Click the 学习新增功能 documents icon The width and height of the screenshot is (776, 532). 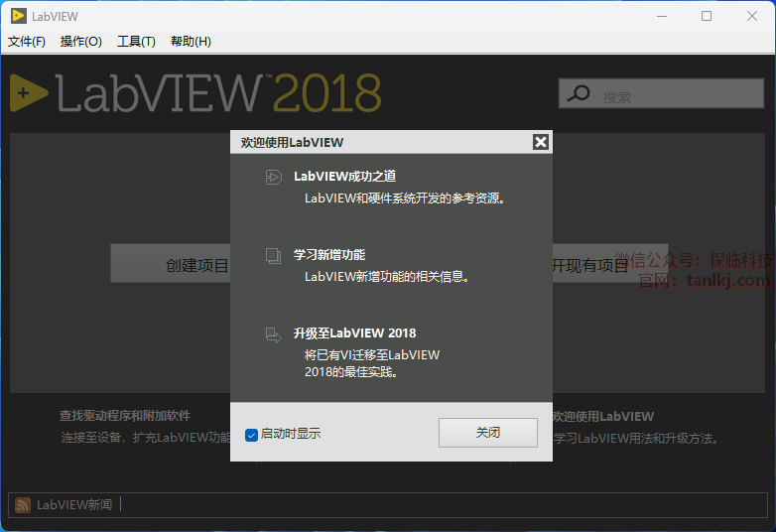point(273,256)
